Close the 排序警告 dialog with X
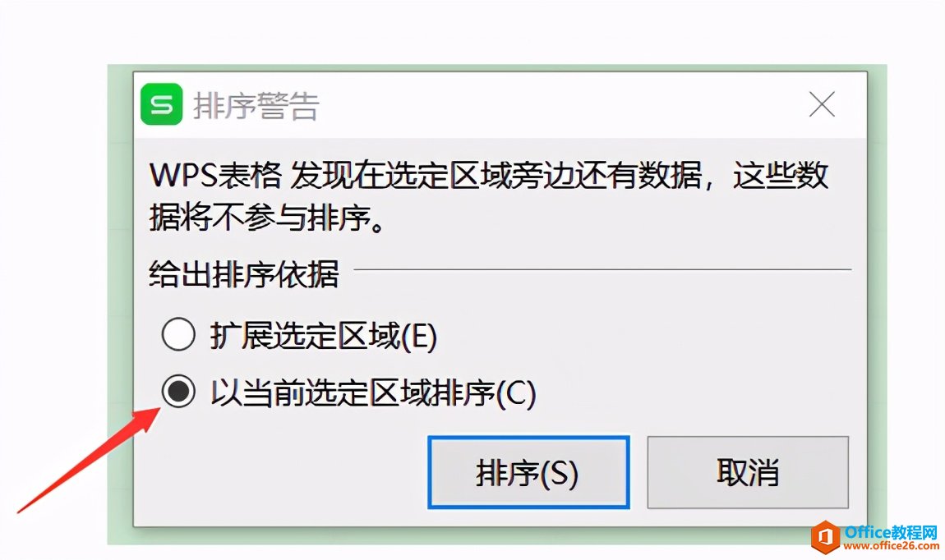This screenshot has height=560, width=945. pos(822,104)
